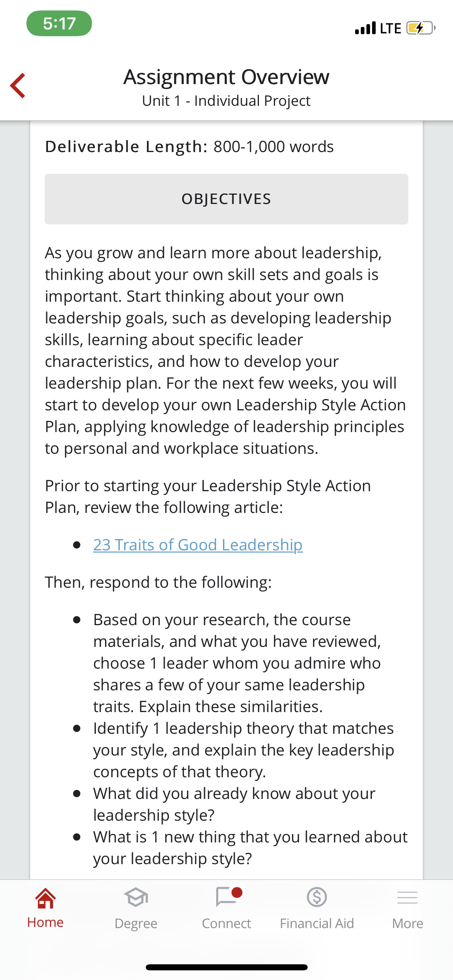This screenshot has width=453, height=980.
Task: Tap the cellular signal bars
Action: click(365, 28)
